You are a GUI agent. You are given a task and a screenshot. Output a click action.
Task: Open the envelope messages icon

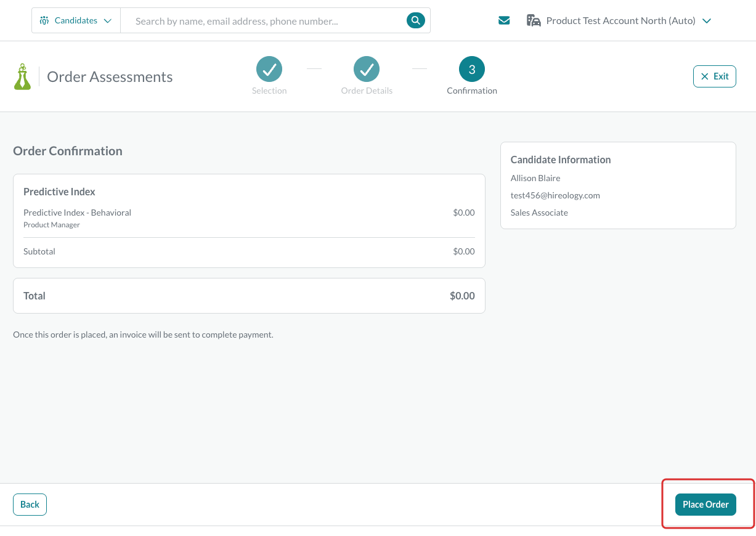[x=504, y=20]
